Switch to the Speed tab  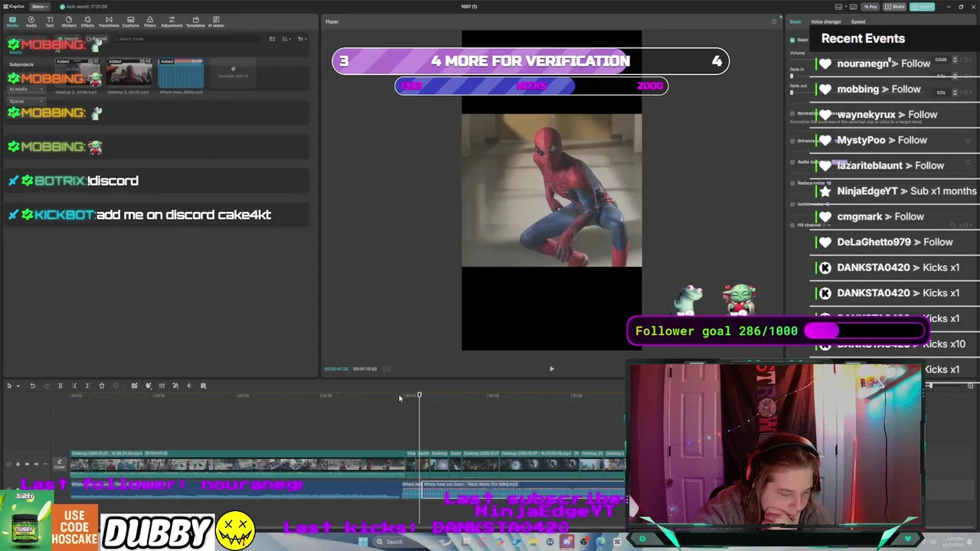point(858,21)
